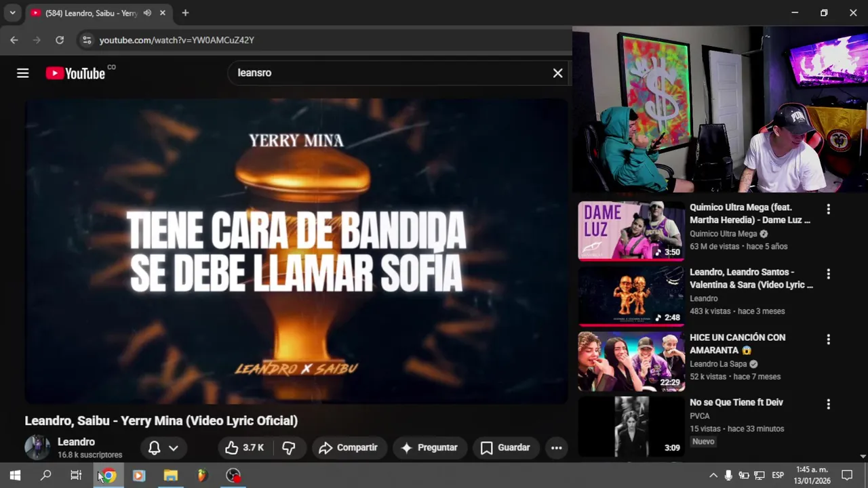Open media player app in taskbar

coord(139,475)
